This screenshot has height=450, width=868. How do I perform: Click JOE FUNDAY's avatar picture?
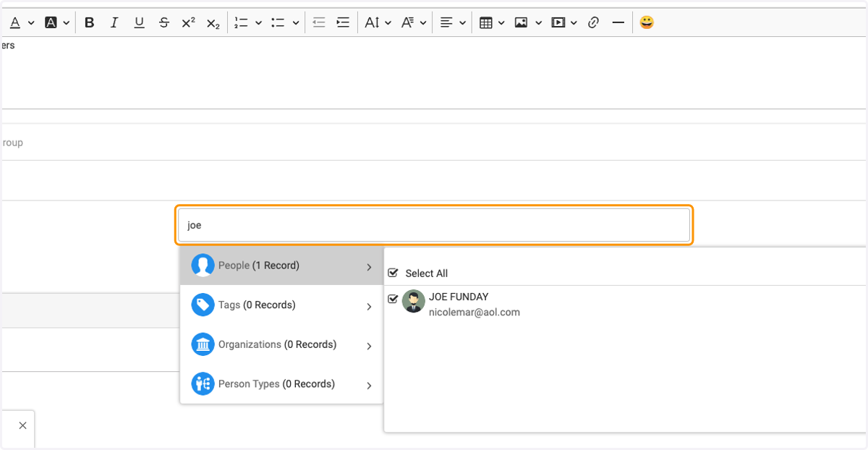pos(414,301)
